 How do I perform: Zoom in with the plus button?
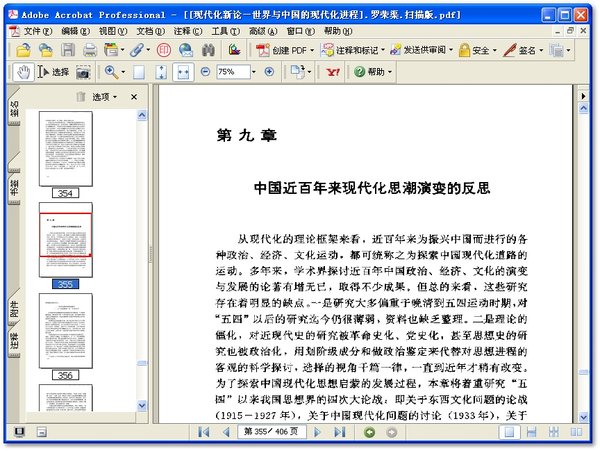(x=269, y=72)
